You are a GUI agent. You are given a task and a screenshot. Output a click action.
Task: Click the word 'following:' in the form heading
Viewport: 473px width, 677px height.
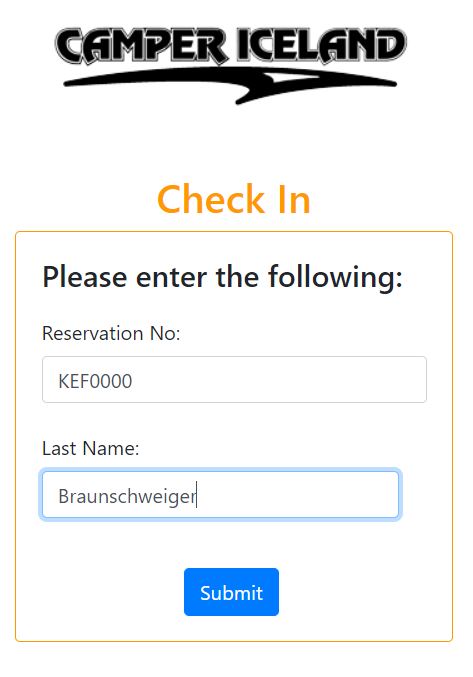pos(335,277)
